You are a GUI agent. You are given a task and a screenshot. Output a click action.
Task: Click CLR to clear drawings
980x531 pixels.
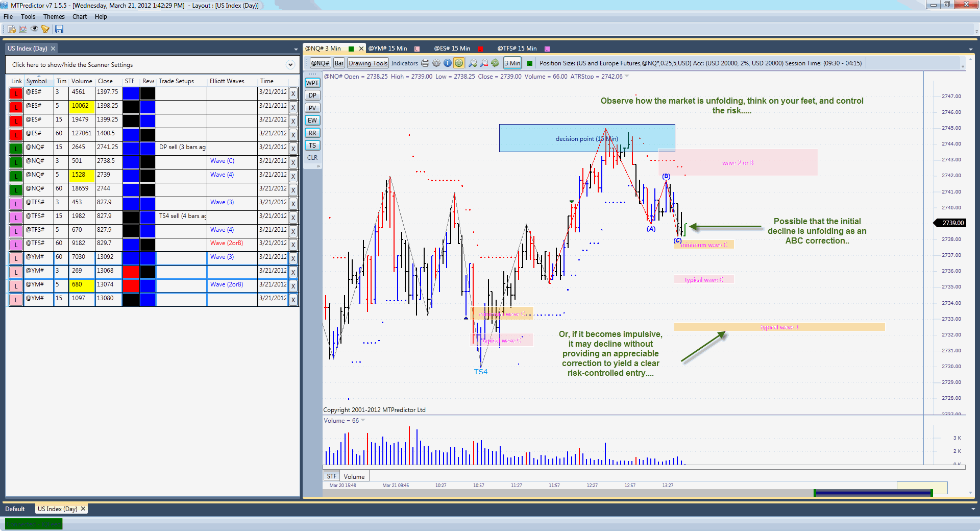312,158
